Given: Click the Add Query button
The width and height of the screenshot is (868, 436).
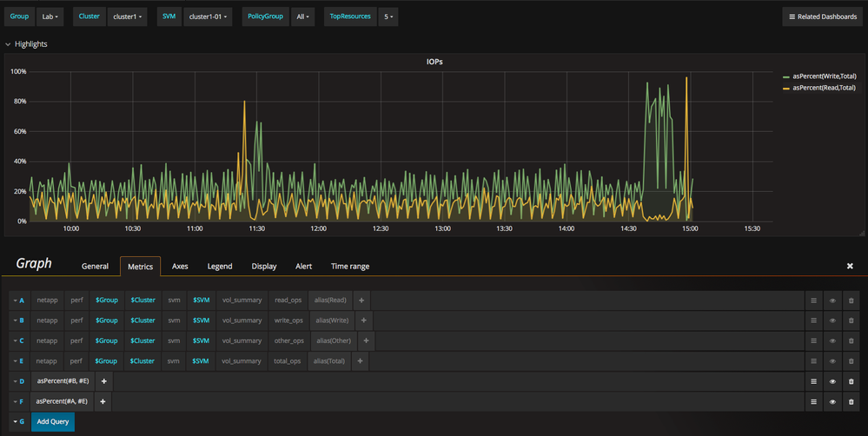Looking at the screenshot, I should point(53,422).
